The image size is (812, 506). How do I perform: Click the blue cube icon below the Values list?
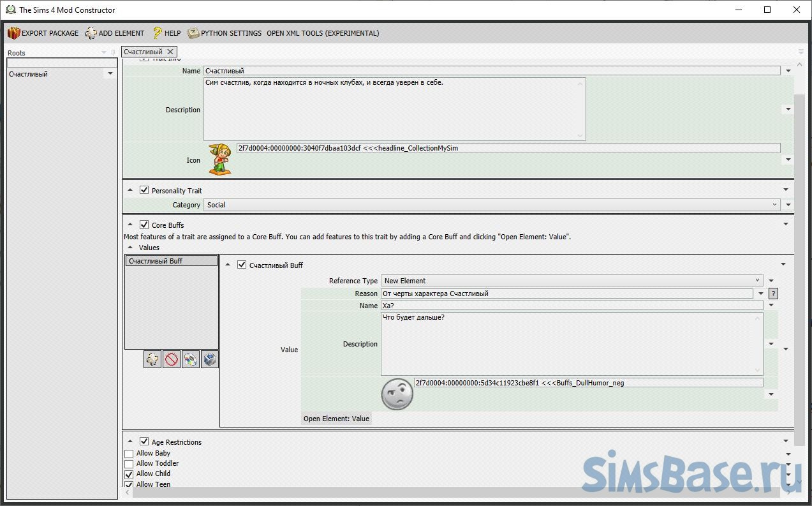(210, 359)
